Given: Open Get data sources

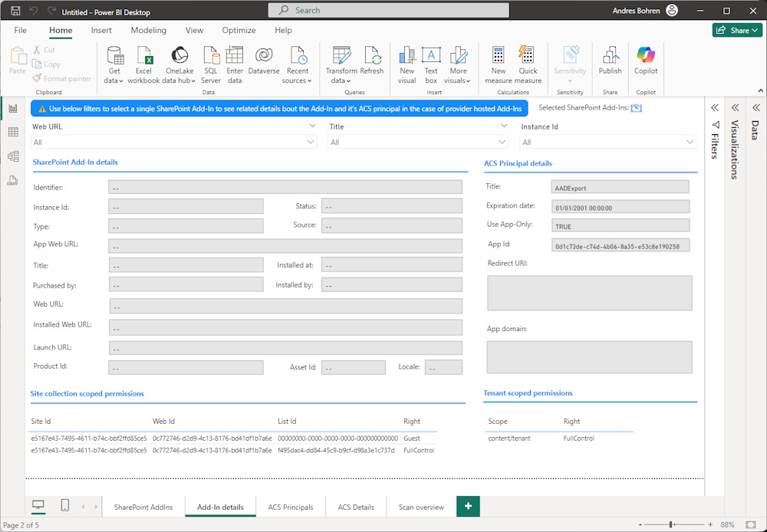Looking at the screenshot, I should point(114,64).
